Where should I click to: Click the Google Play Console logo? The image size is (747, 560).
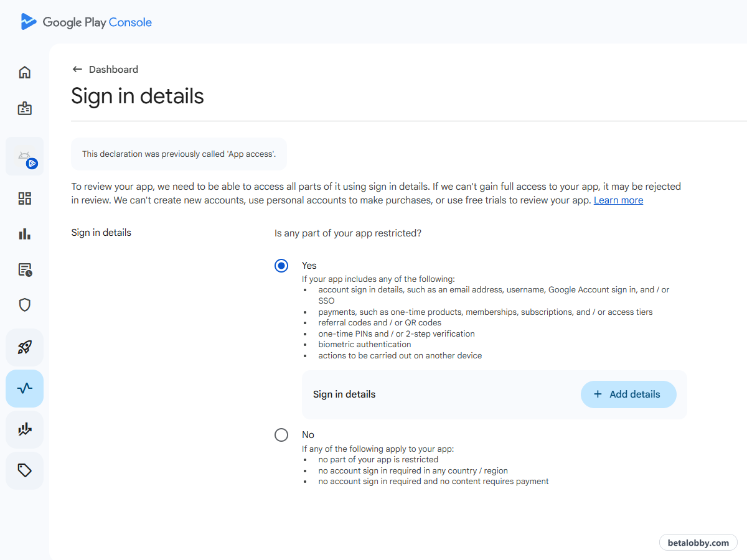pyautogui.click(x=86, y=22)
